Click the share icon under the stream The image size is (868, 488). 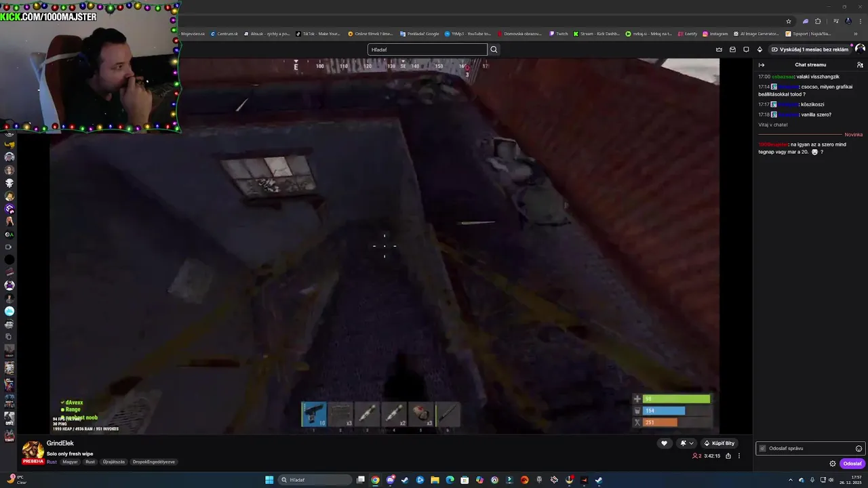(728, 456)
